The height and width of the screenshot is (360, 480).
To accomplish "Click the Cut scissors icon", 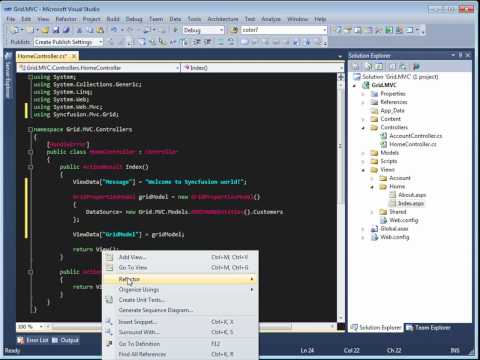I will point(80,30).
